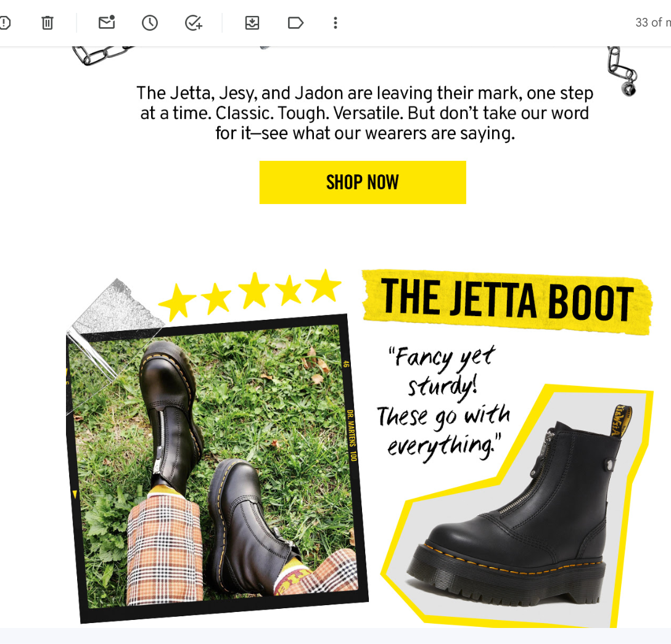Mark the email as unread
Viewport: 671px width, 644px height.
[x=107, y=22]
